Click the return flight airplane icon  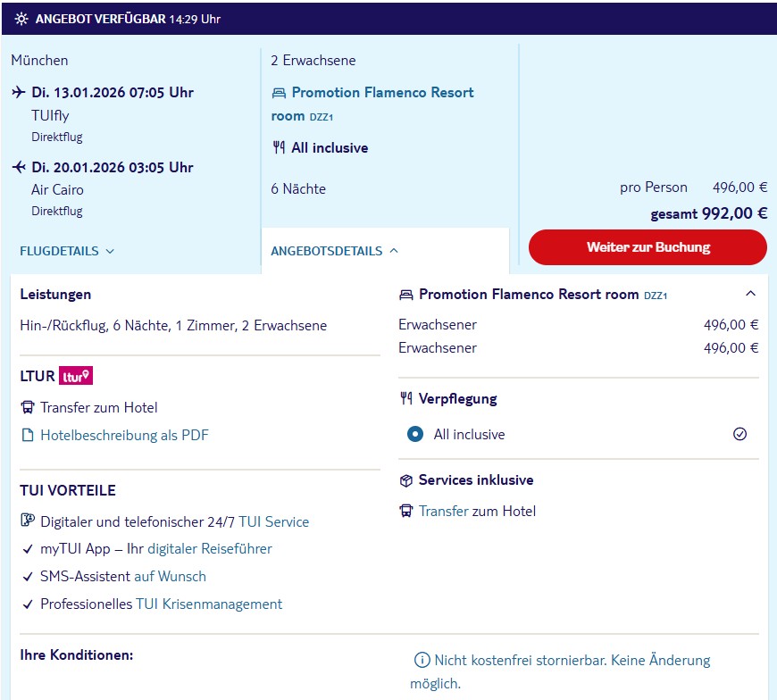[x=19, y=167]
